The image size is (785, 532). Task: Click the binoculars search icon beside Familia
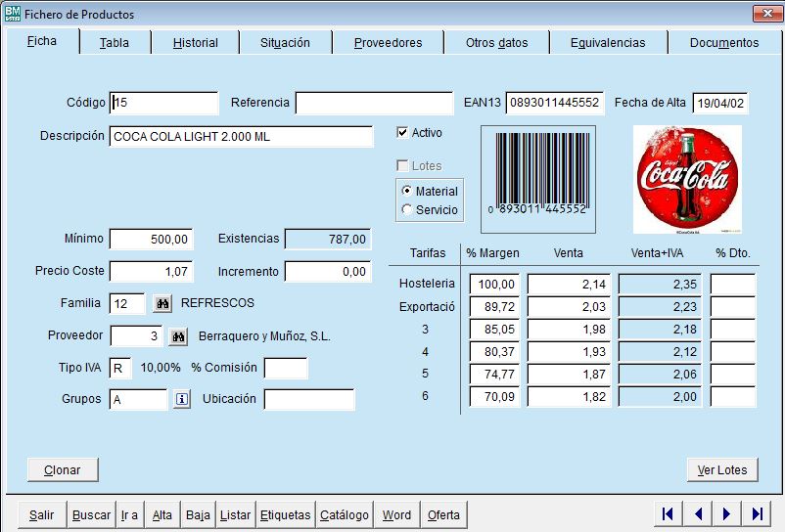pos(162,304)
